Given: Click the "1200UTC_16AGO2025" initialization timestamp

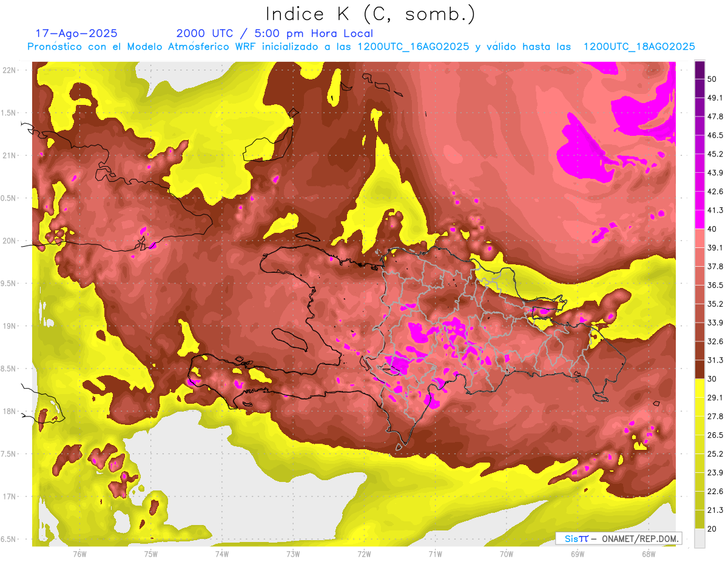Looking at the screenshot, I should pos(413,47).
